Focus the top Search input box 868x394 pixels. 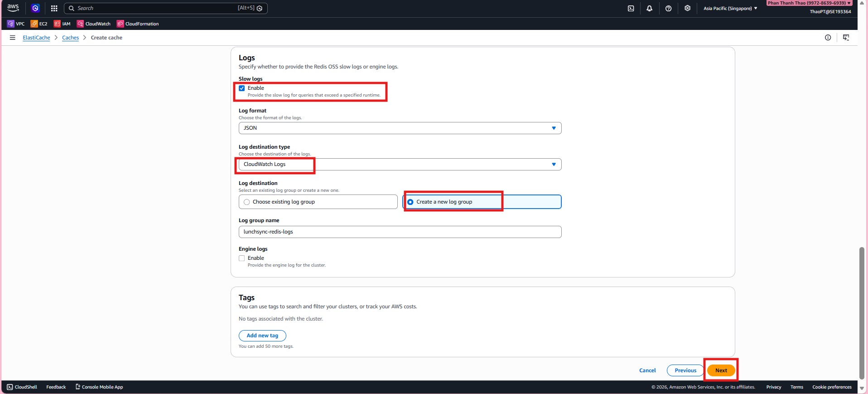click(165, 8)
